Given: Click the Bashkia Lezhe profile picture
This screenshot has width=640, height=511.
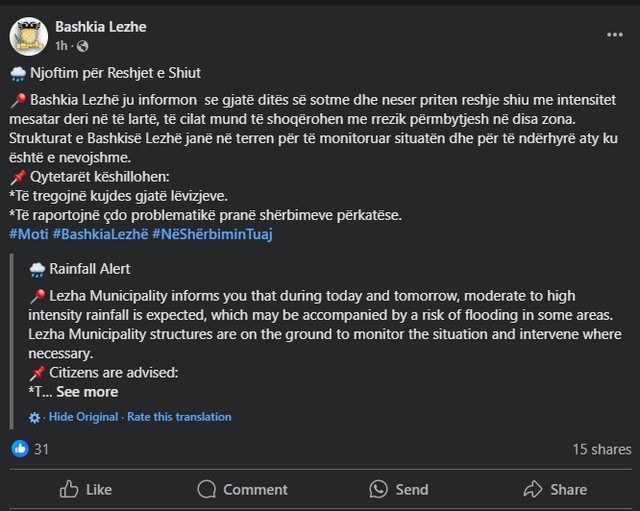Looking at the screenshot, I should [x=29, y=36].
